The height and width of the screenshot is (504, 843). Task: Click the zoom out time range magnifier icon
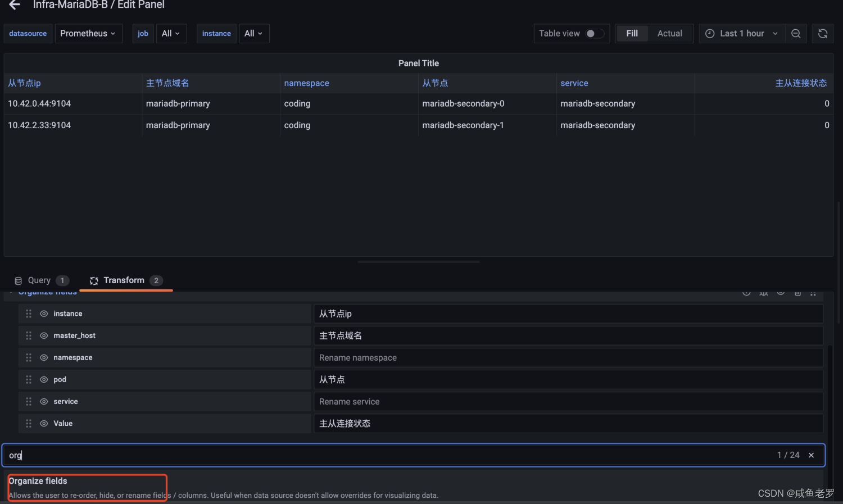point(796,34)
